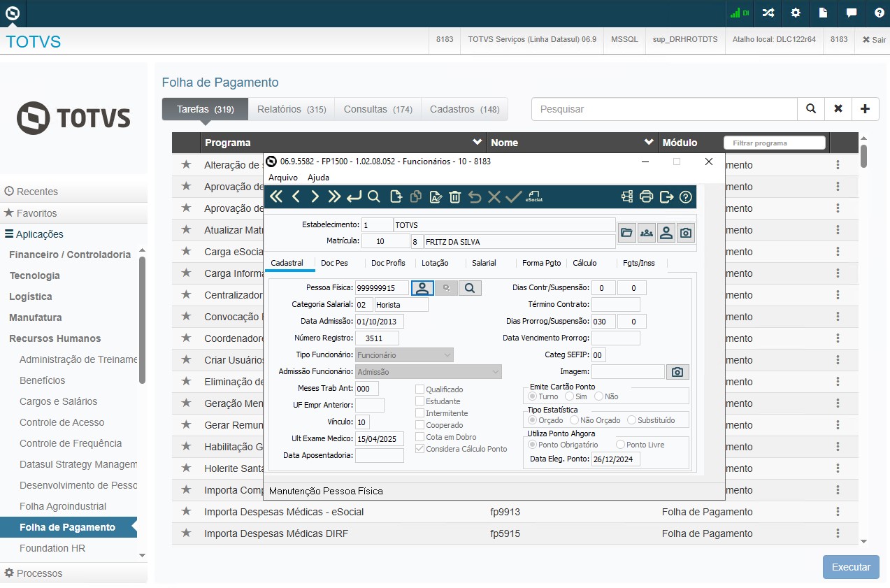Switch to the Salarial tab

(x=484, y=263)
